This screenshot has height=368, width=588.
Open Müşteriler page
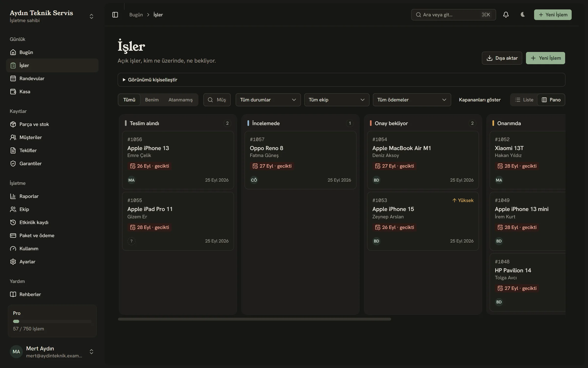(x=52, y=137)
